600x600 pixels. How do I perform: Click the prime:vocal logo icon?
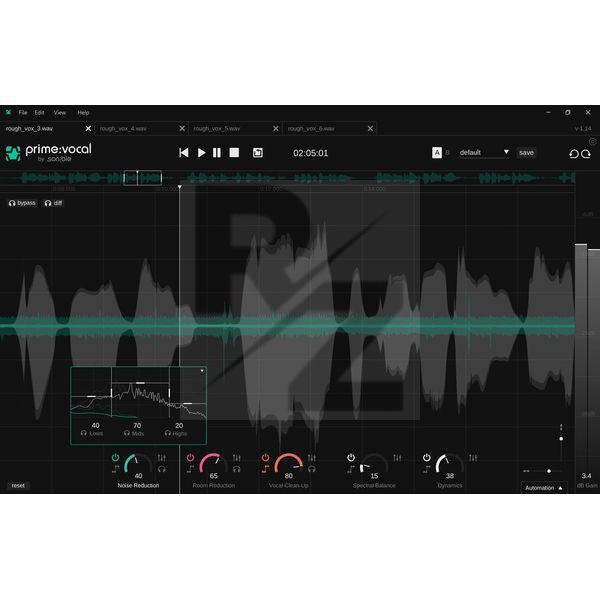pos(13,153)
